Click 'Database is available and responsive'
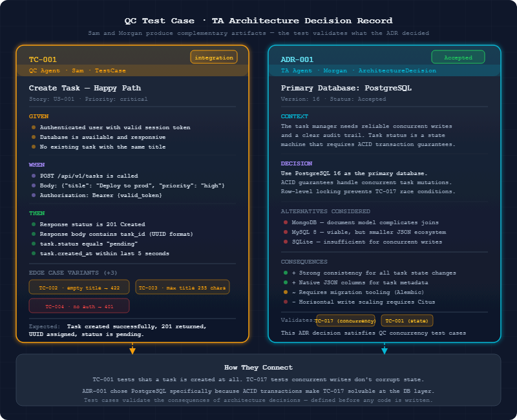Viewport: 517px width, 420px height. (103, 137)
